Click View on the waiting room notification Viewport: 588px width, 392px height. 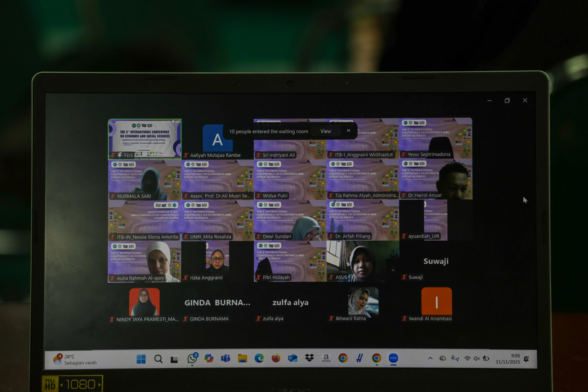pyautogui.click(x=325, y=131)
